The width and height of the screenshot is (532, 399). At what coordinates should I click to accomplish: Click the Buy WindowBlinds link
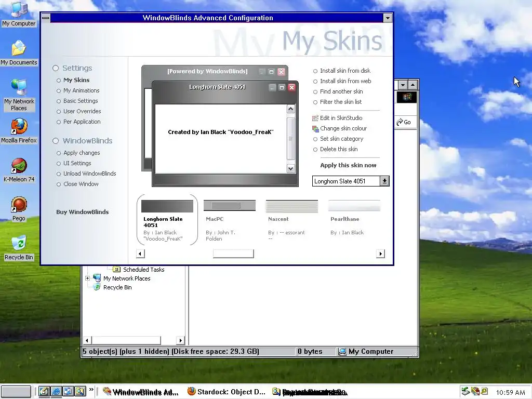coord(83,212)
